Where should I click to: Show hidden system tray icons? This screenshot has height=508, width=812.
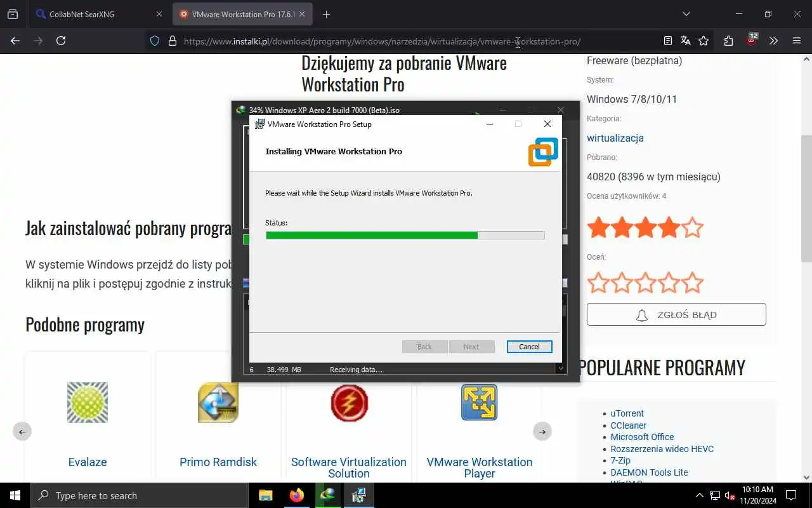point(700,495)
